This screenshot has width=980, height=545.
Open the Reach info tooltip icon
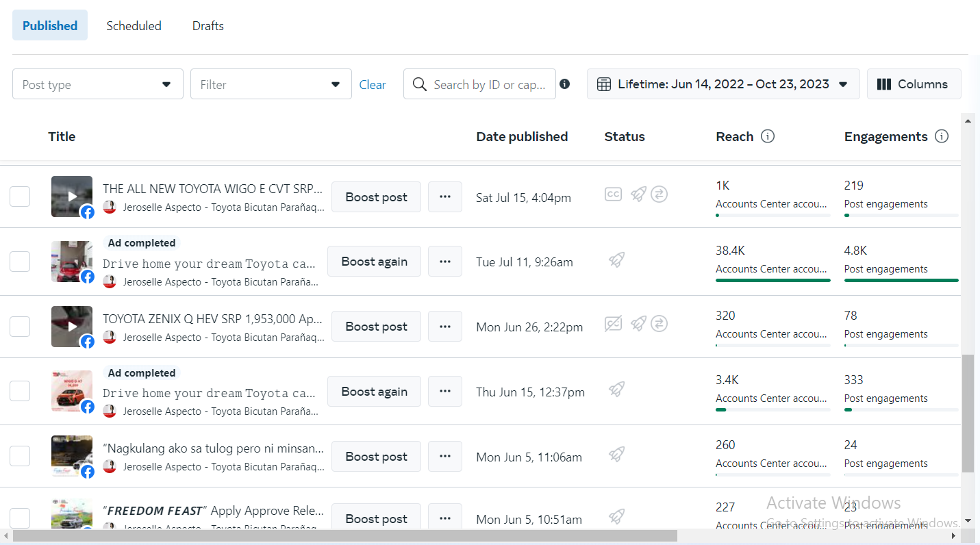click(768, 136)
